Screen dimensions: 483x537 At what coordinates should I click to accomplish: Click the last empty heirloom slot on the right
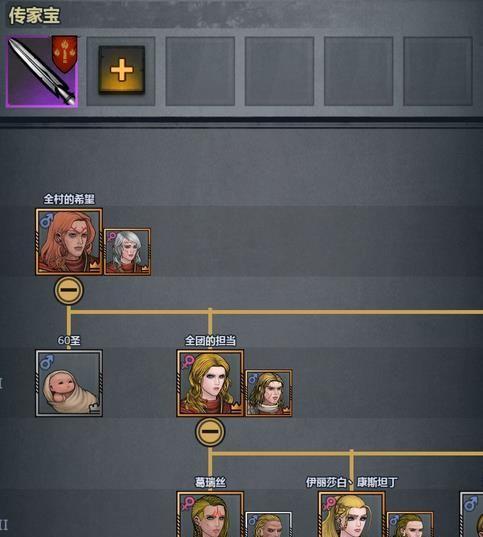click(x=438, y=71)
